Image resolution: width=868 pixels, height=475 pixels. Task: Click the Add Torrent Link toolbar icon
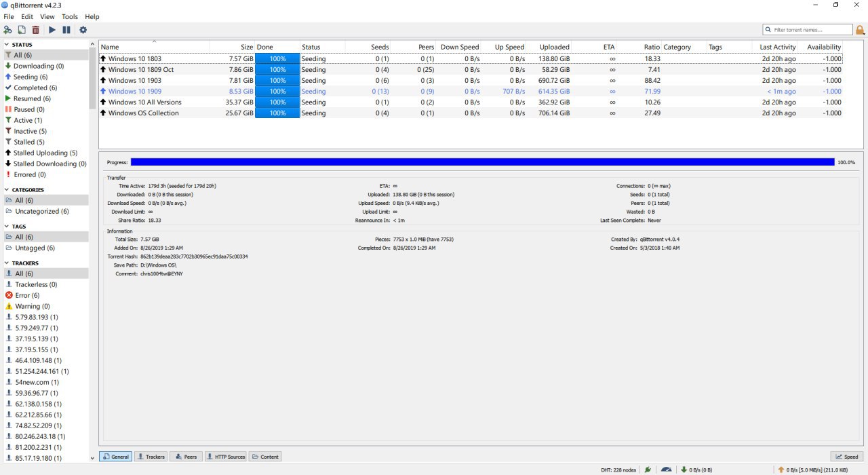pos(7,30)
